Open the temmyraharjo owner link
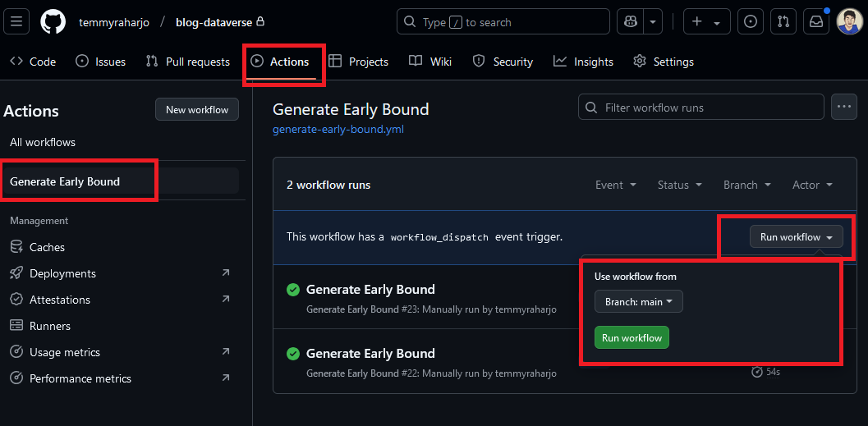Viewport: 868px width, 426px height. (x=114, y=22)
